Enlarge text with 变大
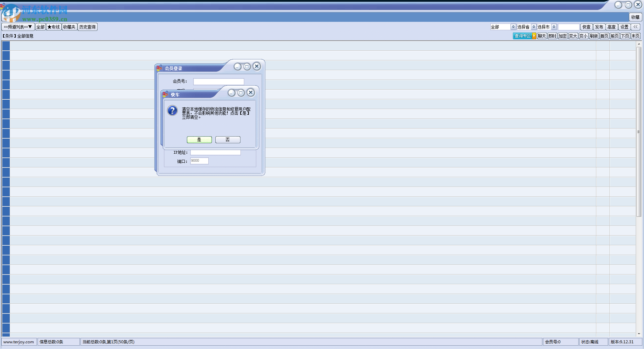Screen dimensions: 644x349 pyautogui.click(x=573, y=36)
